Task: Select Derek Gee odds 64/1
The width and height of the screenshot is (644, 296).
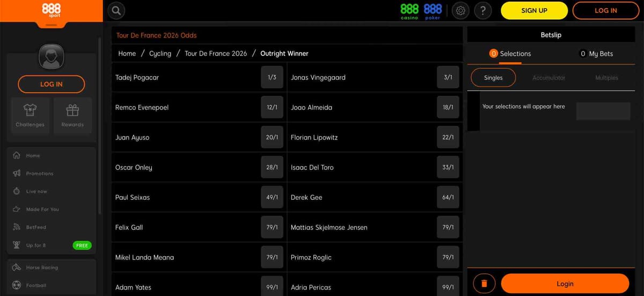Action: coord(448,198)
